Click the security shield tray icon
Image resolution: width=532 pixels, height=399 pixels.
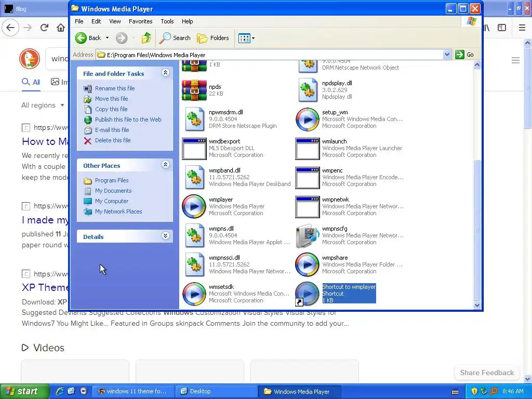474,391
